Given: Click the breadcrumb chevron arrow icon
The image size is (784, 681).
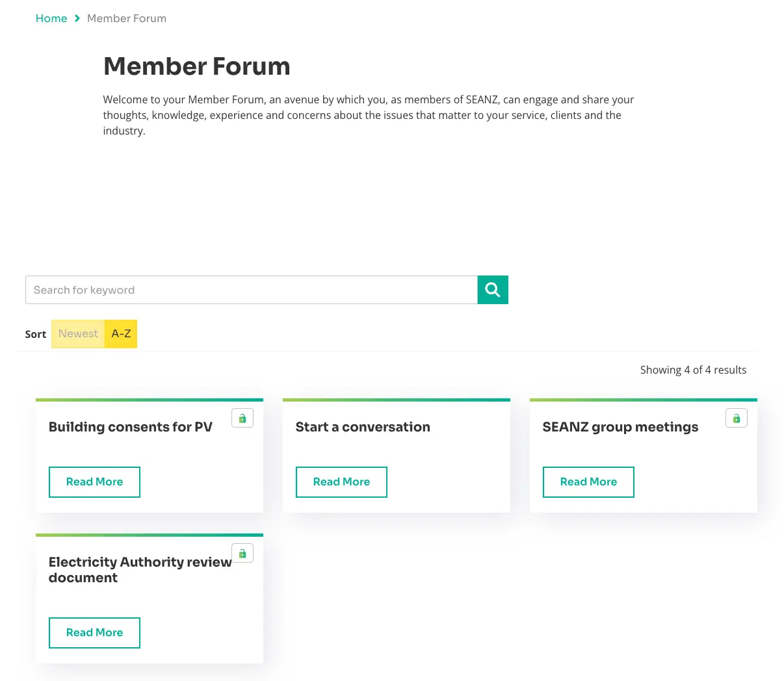Looking at the screenshot, I should click(77, 18).
